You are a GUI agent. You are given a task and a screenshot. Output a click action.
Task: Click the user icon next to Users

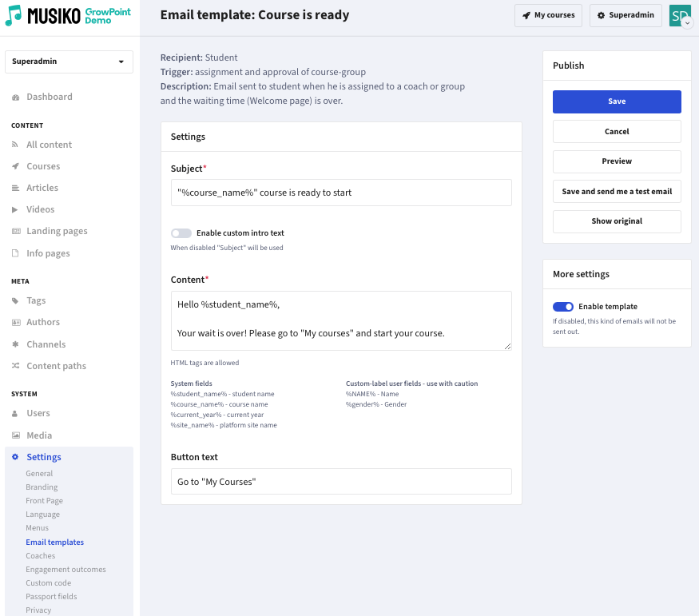14,413
